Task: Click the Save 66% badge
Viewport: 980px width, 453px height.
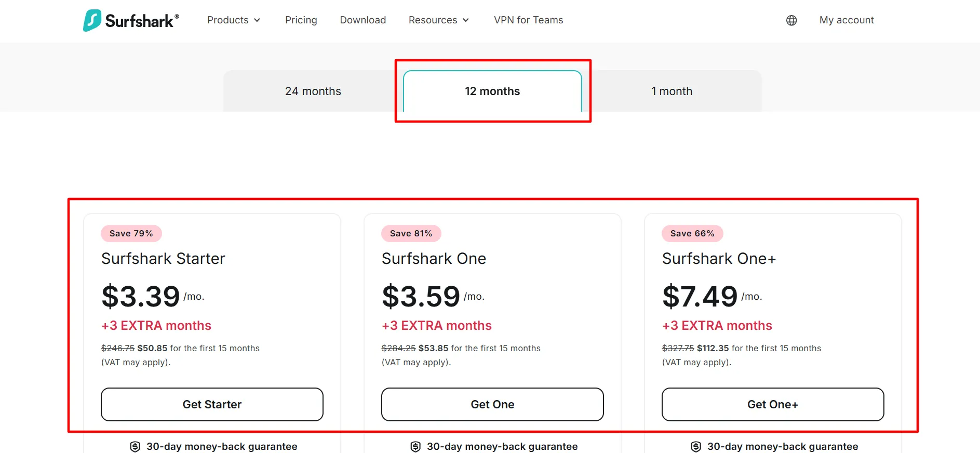Action: click(692, 234)
